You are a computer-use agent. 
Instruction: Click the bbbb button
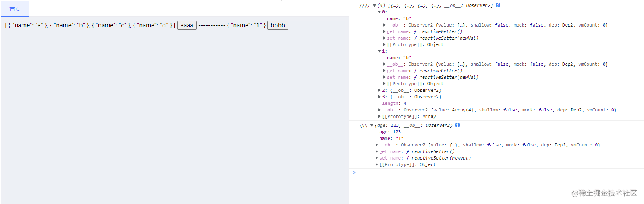click(x=278, y=25)
